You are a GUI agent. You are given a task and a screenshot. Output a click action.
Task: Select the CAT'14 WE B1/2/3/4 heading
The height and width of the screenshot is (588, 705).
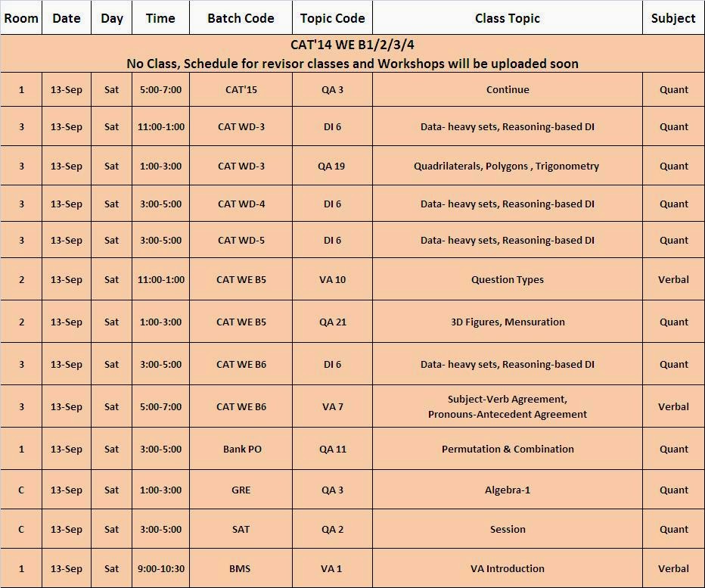click(x=352, y=45)
